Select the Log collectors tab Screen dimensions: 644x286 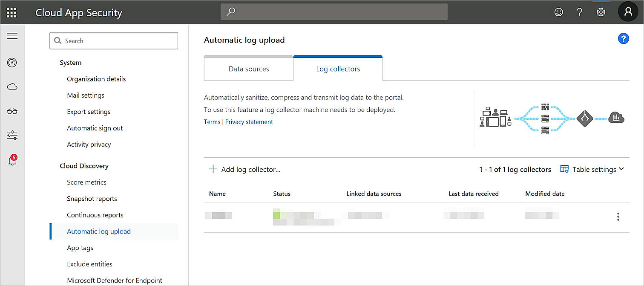coord(338,69)
